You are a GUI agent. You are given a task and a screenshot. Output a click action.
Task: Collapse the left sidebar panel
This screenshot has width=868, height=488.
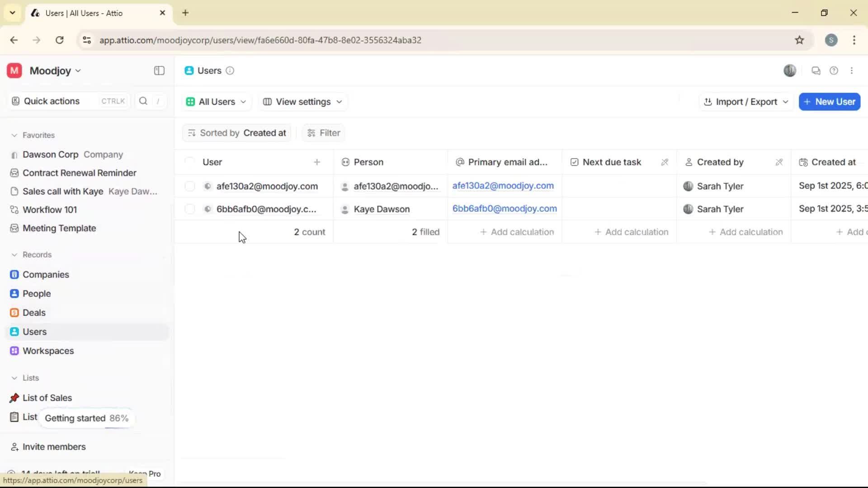(x=159, y=70)
